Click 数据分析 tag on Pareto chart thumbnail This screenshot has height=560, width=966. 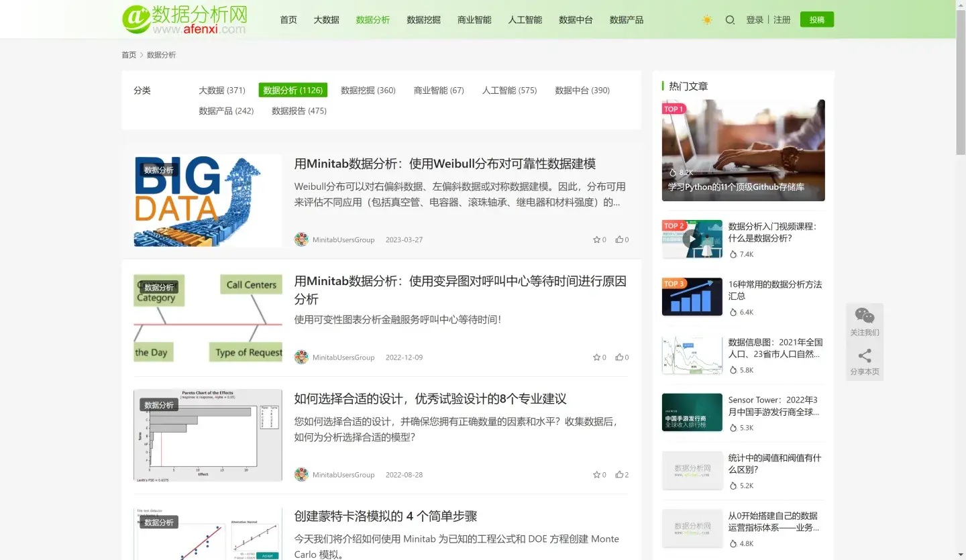click(159, 405)
